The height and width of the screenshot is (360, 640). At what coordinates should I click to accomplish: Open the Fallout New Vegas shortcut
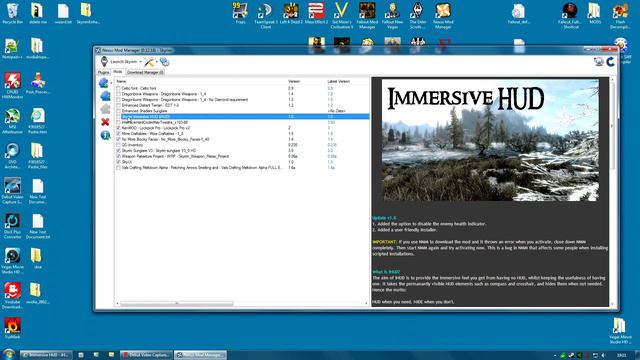click(x=392, y=16)
